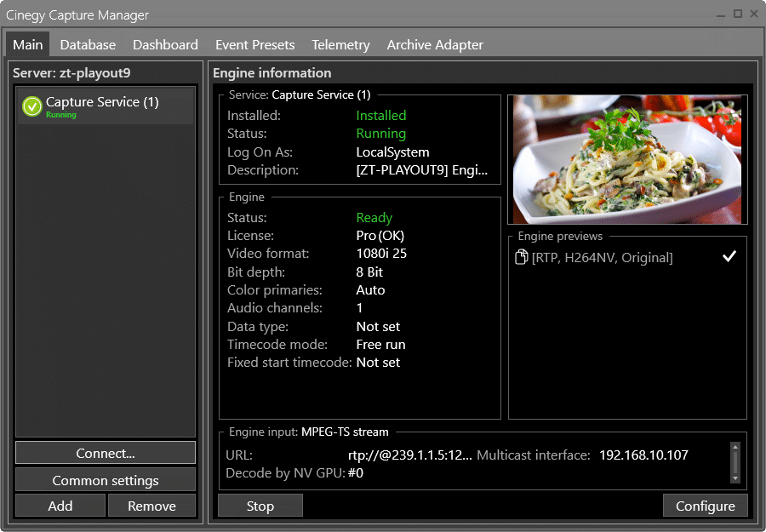Open the pasta dish engine preview thumbnail
Image resolution: width=766 pixels, height=532 pixels.
tap(626, 158)
